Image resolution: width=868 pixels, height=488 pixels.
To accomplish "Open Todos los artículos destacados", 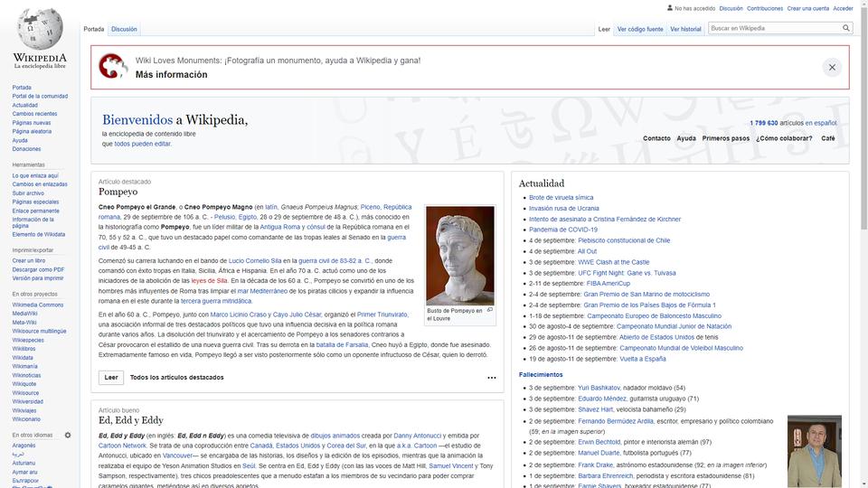I will coord(176,378).
